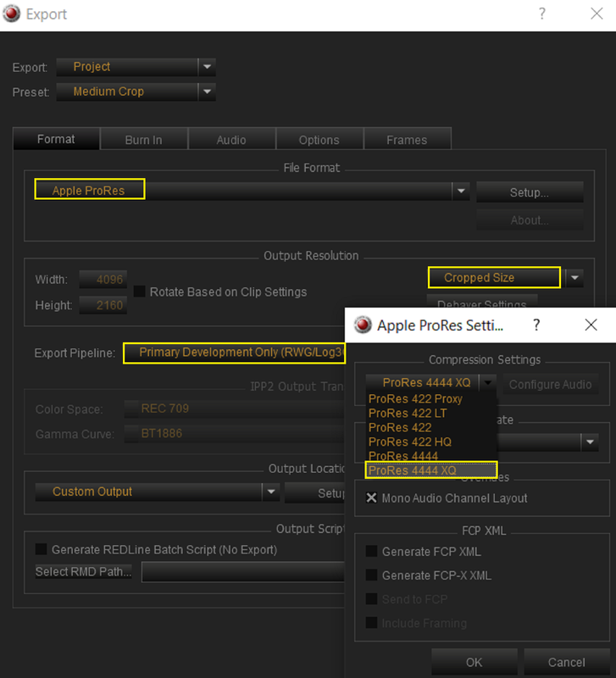Open the Cropped Size dropdown arrow
This screenshot has height=678, width=616.
(574, 278)
